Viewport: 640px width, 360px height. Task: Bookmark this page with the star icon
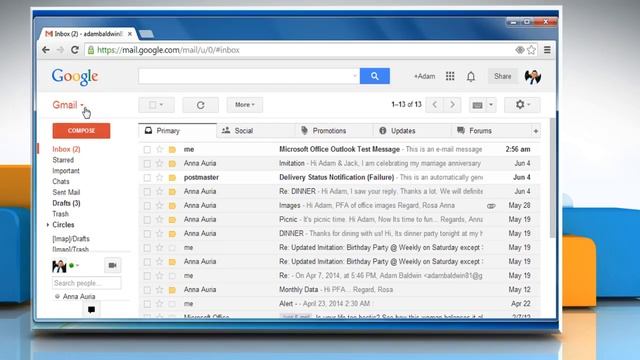(531, 50)
